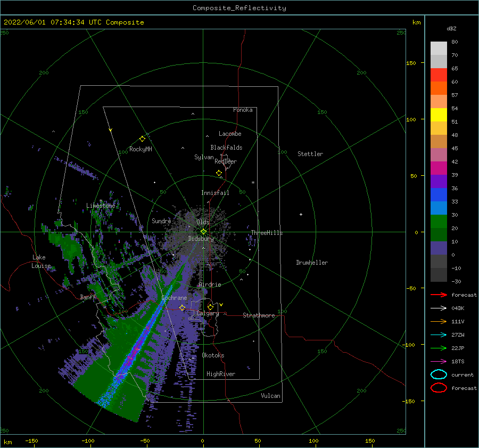Click the Sundre label
479x448 pixels.
pos(161,221)
